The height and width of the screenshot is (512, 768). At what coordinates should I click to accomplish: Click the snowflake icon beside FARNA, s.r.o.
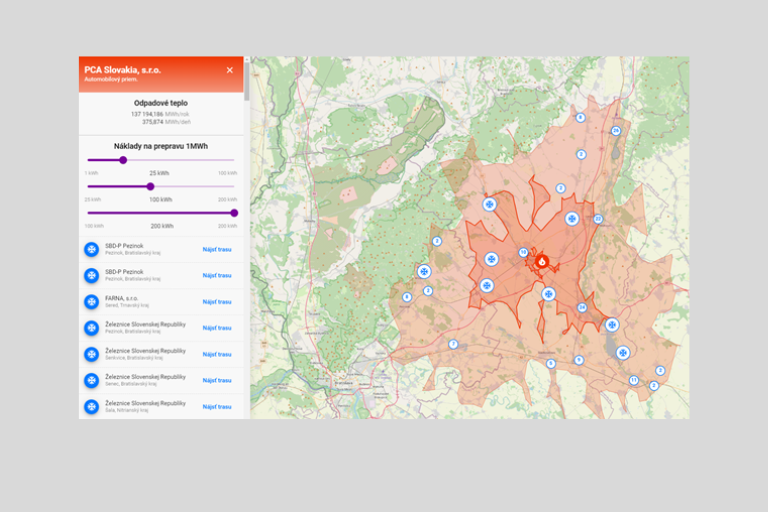click(x=91, y=301)
